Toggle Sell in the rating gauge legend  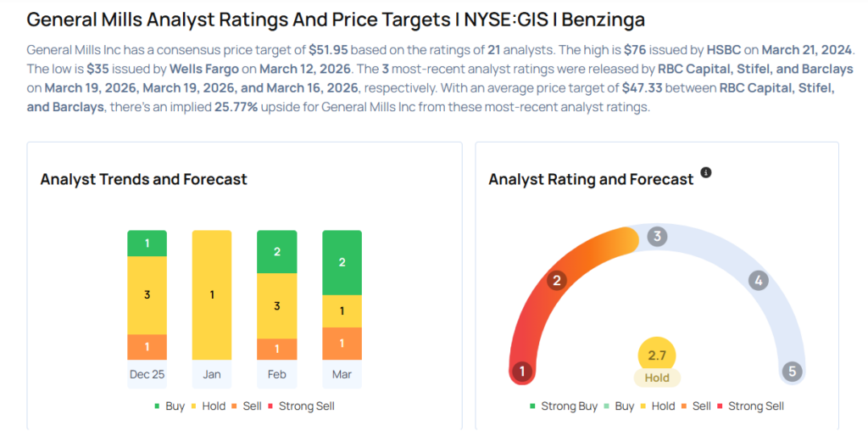[x=695, y=406]
